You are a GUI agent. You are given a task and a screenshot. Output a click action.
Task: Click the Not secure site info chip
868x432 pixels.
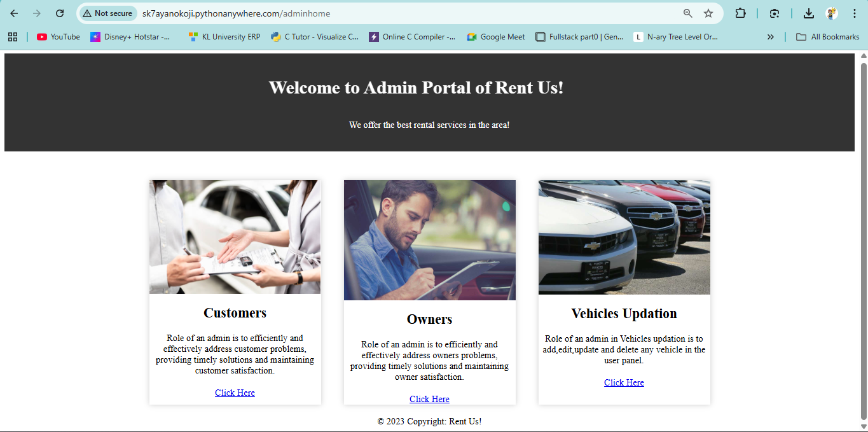pos(107,13)
